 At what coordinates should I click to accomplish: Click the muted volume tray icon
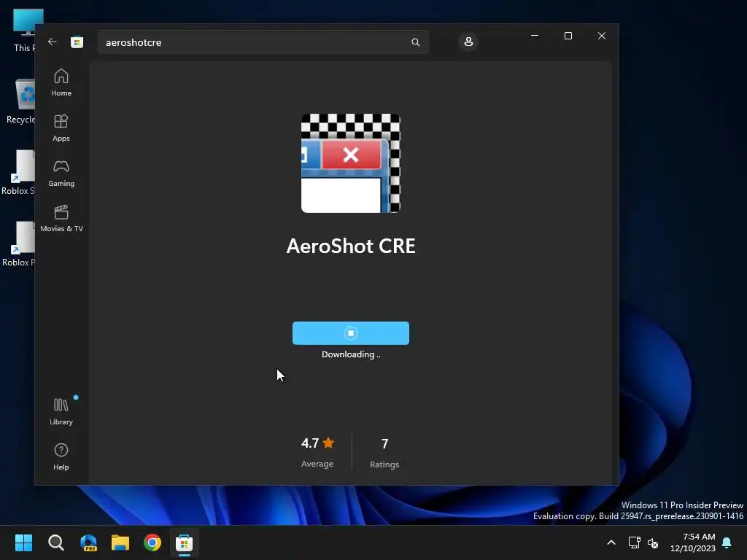(x=653, y=542)
